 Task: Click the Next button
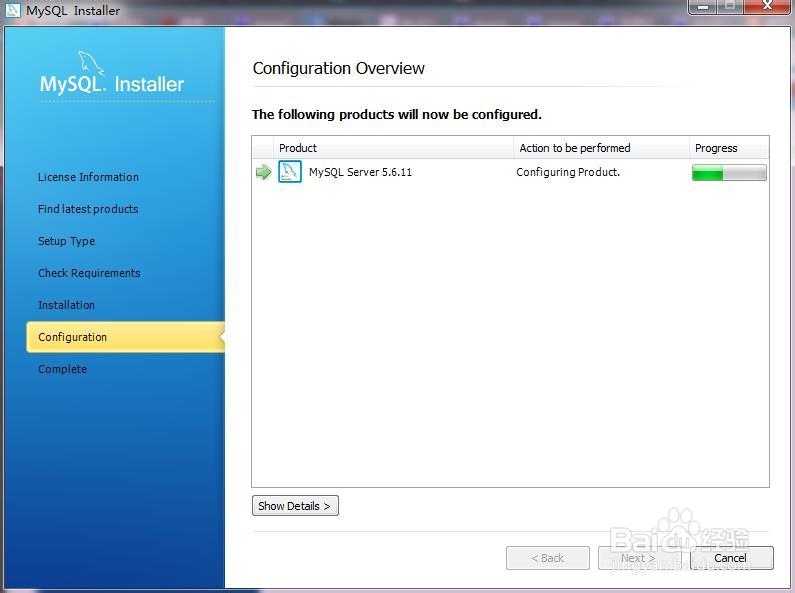click(x=639, y=558)
